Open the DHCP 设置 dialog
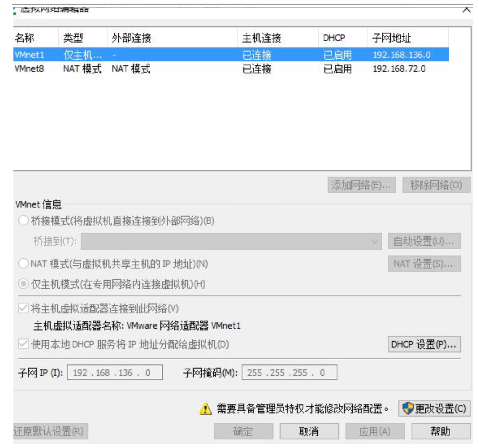479x448 pixels. coord(424,344)
